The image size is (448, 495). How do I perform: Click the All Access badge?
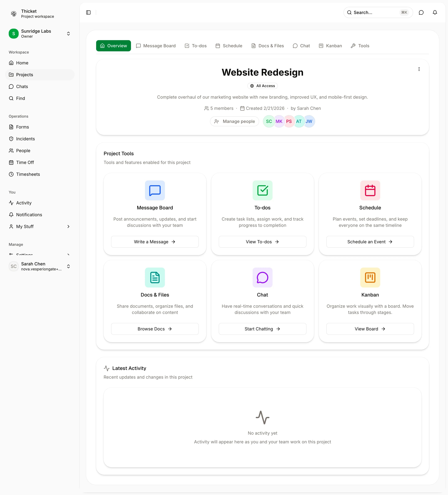click(262, 86)
